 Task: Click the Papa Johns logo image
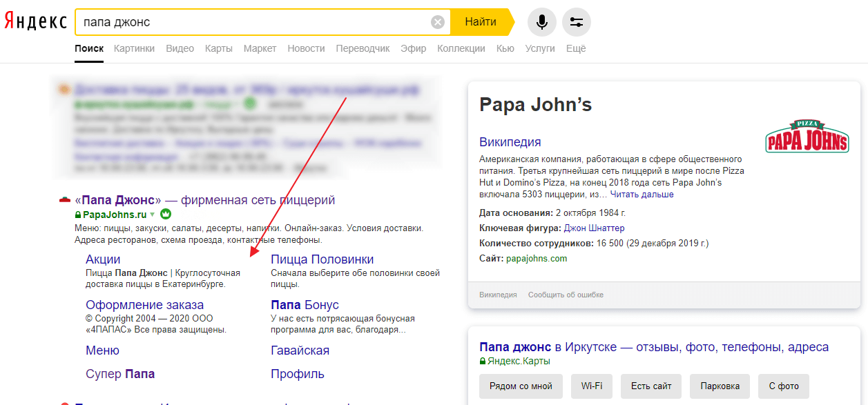point(807,137)
